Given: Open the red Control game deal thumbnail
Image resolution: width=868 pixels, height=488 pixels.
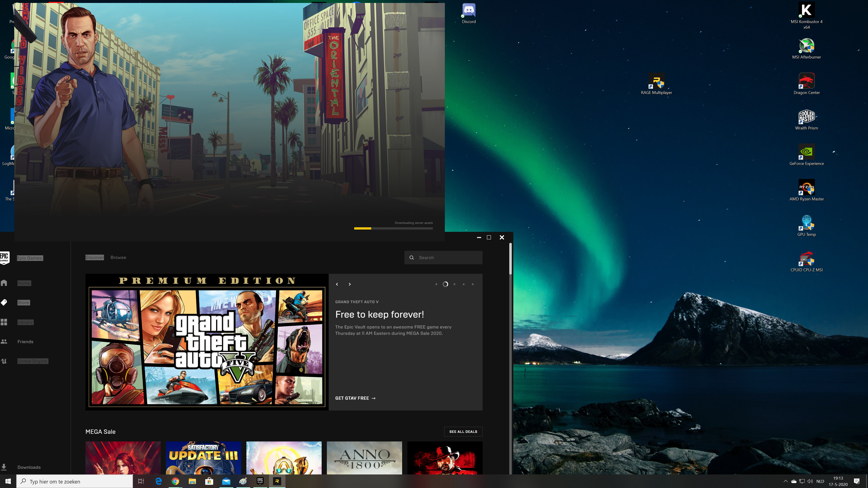Looking at the screenshot, I should click(x=123, y=458).
